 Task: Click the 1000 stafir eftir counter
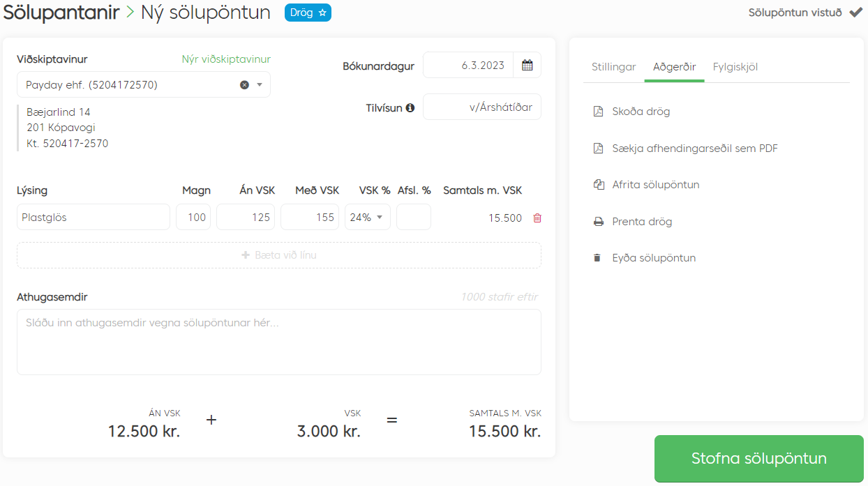pos(499,297)
